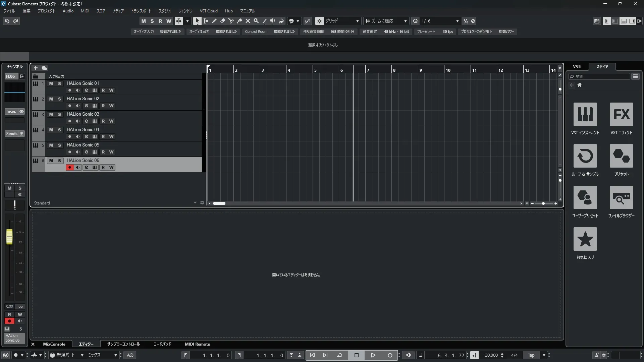
Task: Click the Add Track plus icon
Action: [36, 68]
